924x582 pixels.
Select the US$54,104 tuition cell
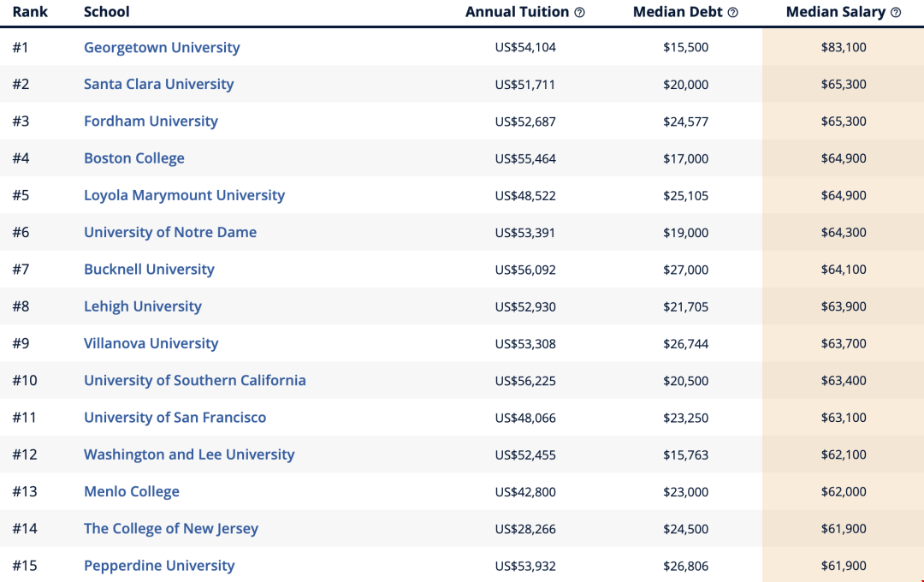point(525,47)
